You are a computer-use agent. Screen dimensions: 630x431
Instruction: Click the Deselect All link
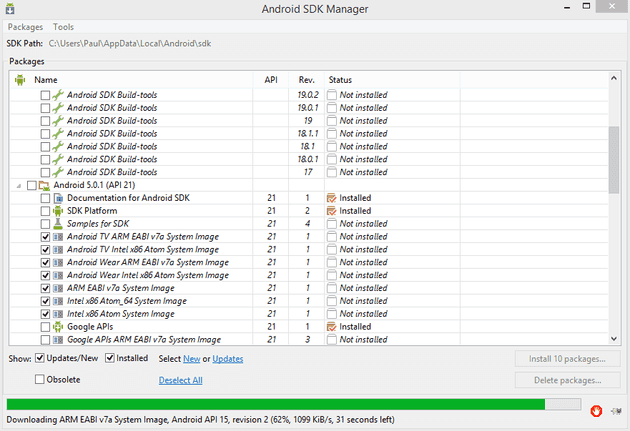[x=180, y=380]
